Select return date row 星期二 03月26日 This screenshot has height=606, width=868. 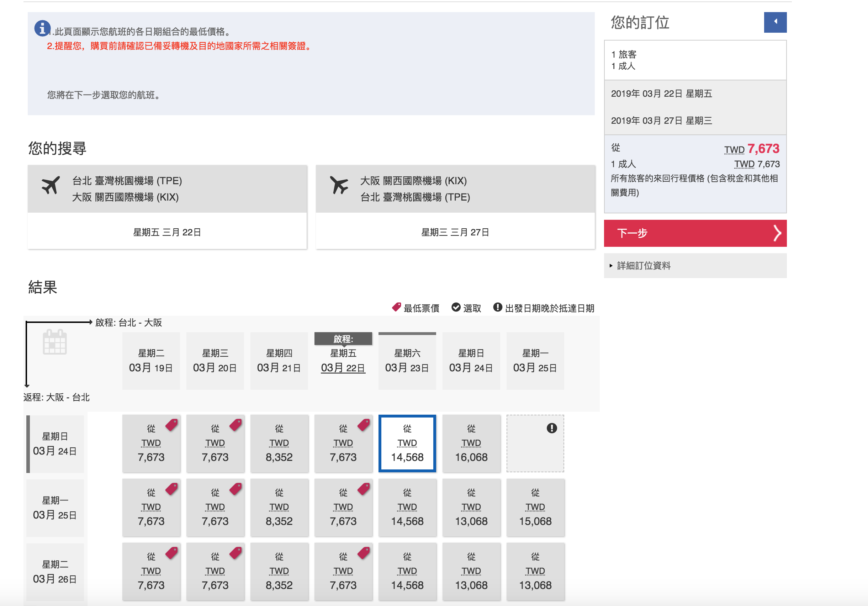point(55,572)
